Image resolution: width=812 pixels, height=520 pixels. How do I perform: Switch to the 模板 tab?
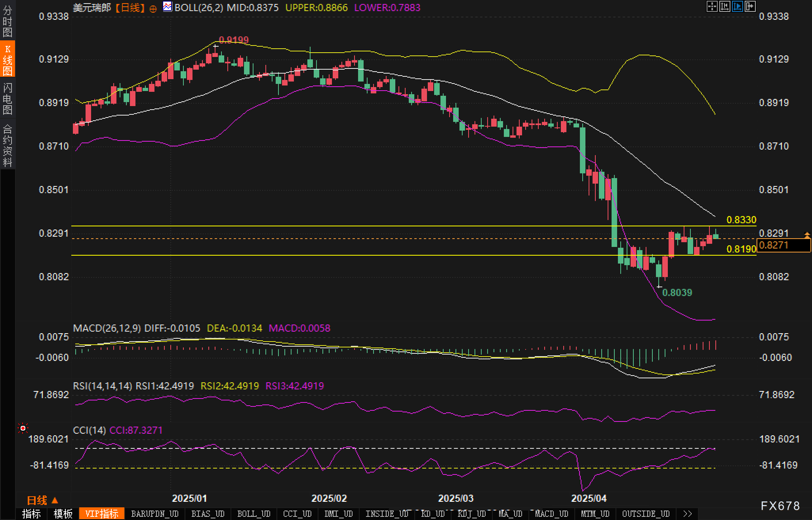click(63, 514)
